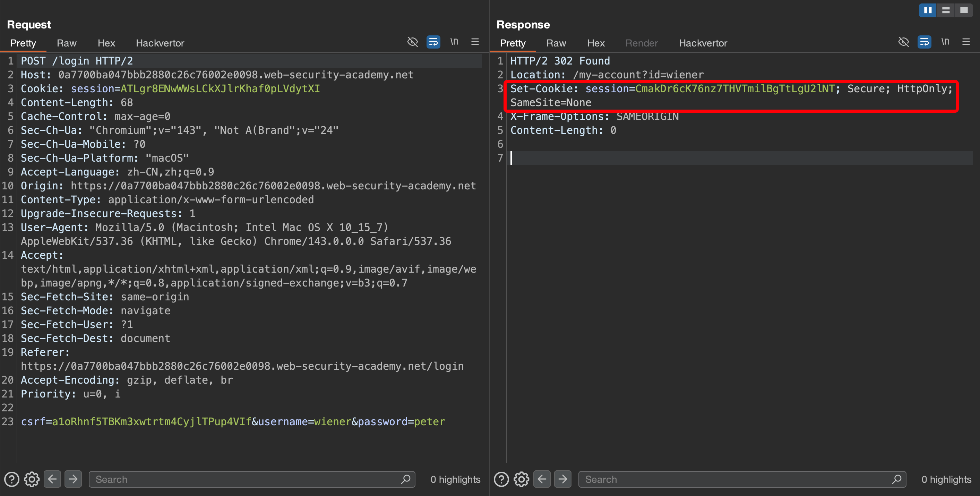Viewport: 980px width, 496px height.
Task: Toggle hide non-printable in Request panel
Action: (x=412, y=42)
